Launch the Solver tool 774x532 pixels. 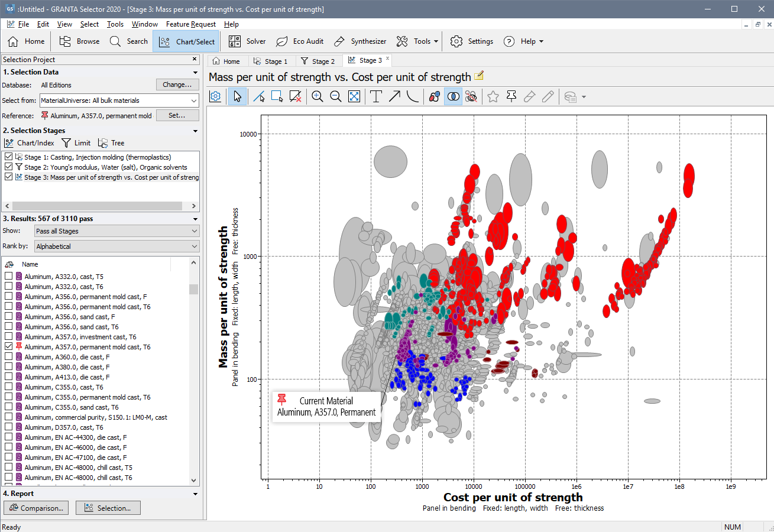[x=247, y=41]
